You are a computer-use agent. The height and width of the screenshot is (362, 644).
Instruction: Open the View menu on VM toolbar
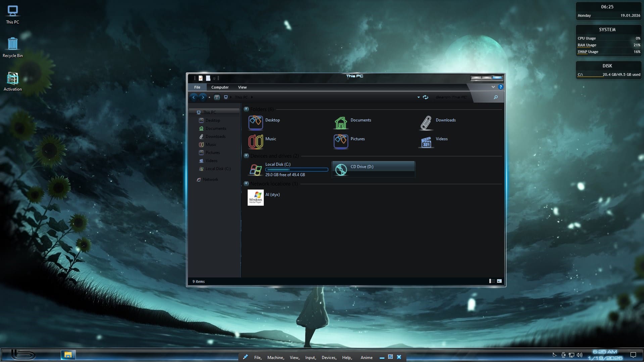(x=294, y=358)
